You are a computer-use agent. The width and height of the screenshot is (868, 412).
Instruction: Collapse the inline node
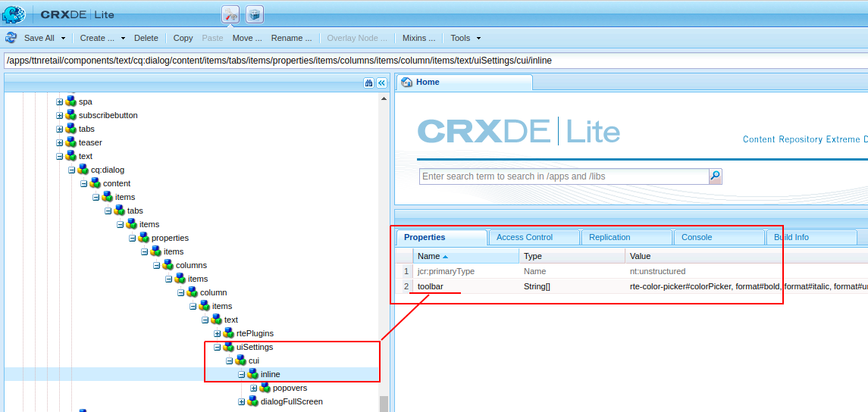click(242, 374)
